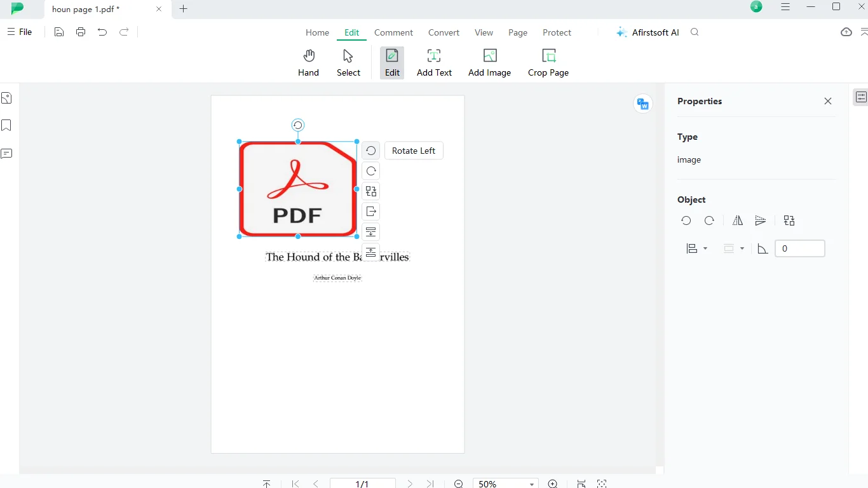868x488 pixels.
Task: Flip the image vertically in Properties
Action: coord(761,220)
